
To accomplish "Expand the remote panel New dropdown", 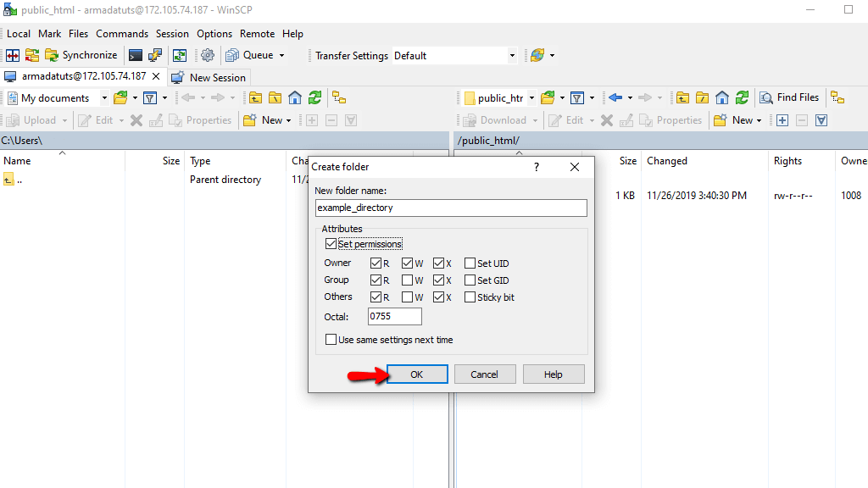I will [759, 120].
